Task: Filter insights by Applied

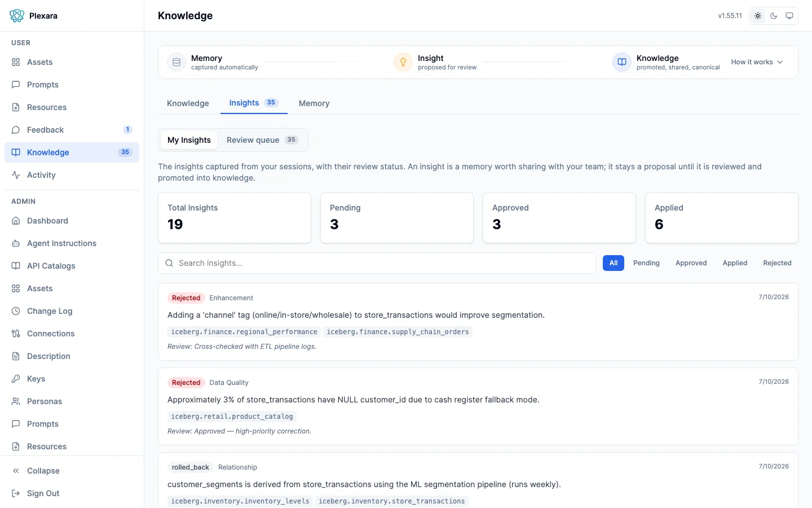Action: [735, 263]
